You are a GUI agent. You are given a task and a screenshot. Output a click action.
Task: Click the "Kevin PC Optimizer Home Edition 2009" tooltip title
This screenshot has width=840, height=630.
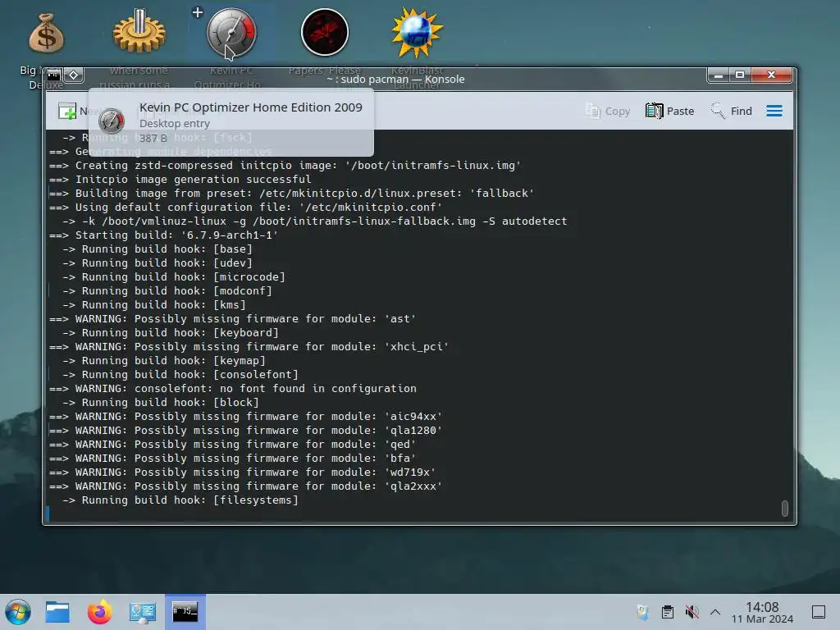tap(251, 107)
